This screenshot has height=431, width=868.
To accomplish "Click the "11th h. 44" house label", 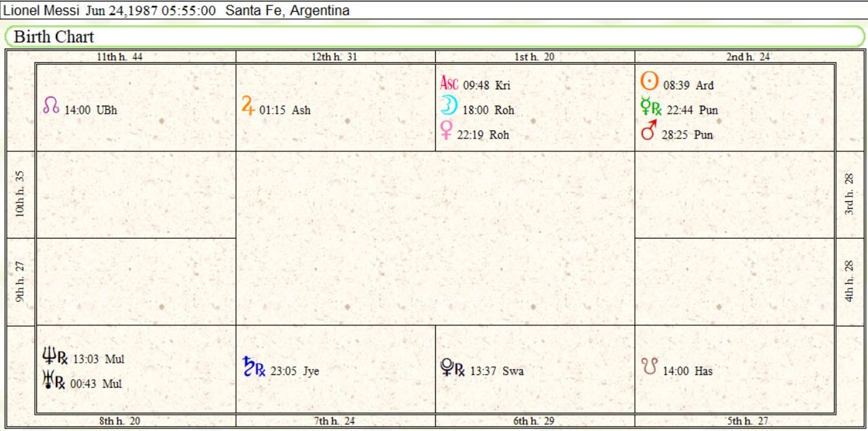I will point(119,57).
